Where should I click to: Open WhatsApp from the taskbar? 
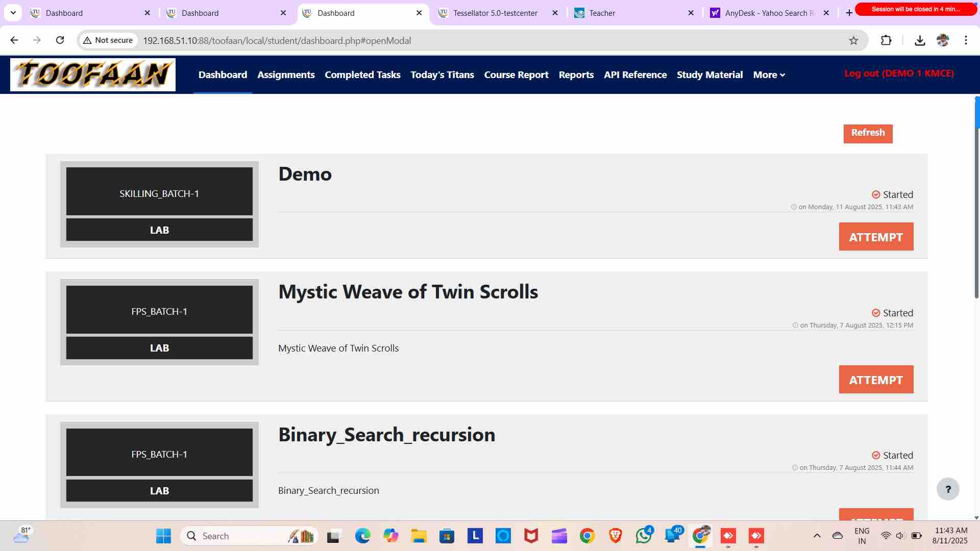[x=643, y=536]
